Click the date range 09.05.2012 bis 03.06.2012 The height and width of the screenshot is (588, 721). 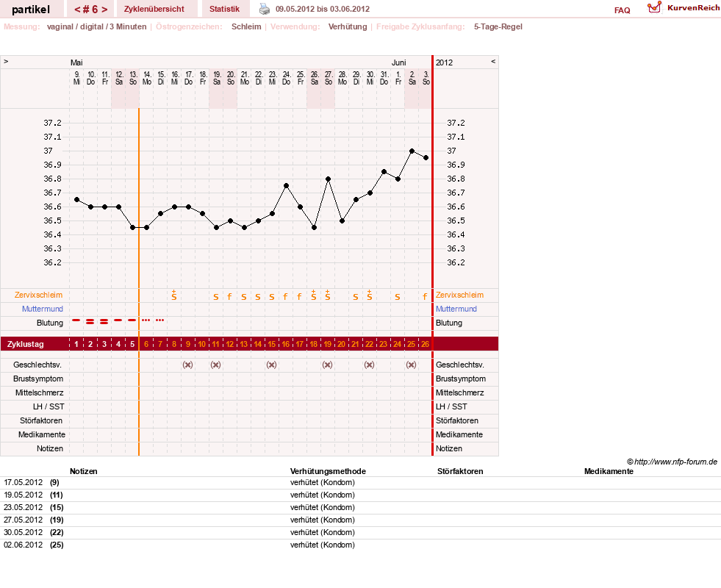click(x=323, y=9)
